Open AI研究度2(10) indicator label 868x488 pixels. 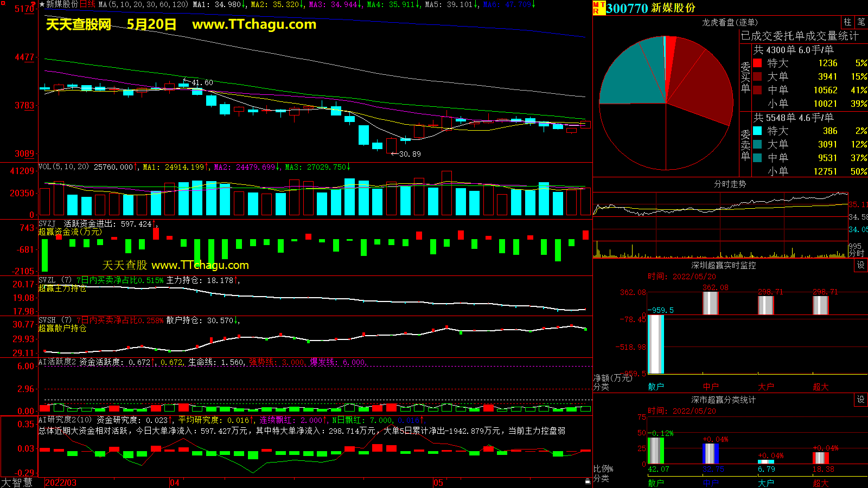65,420
